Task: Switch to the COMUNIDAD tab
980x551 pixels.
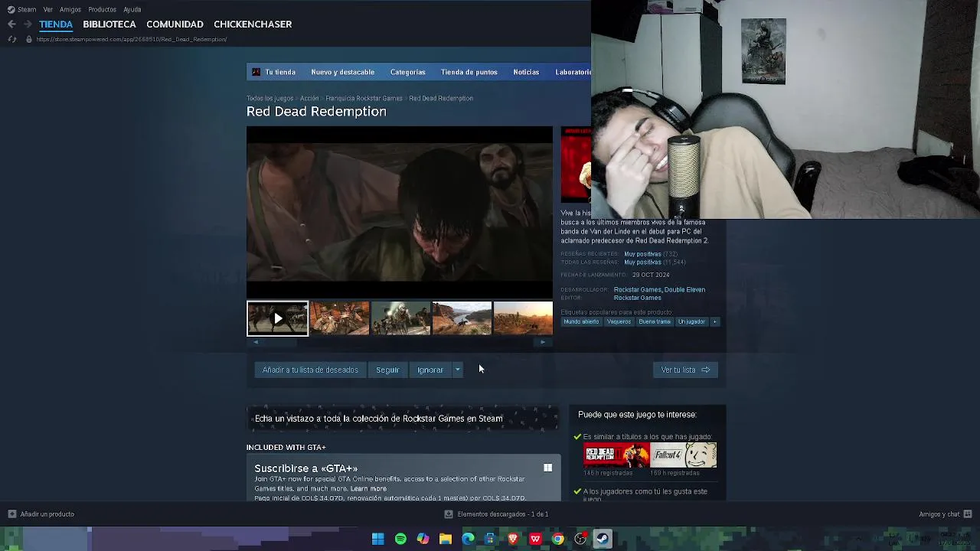Action: [x=175, y=24]
